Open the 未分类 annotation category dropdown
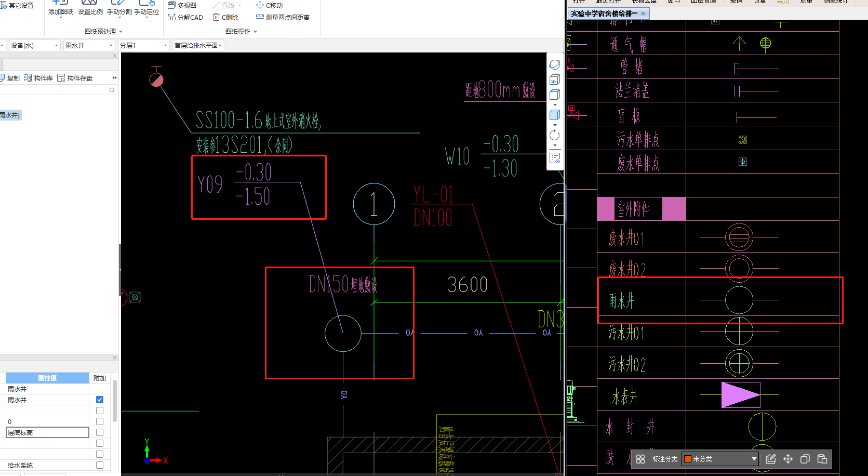This screenshot has height=476, width=868. tap(720, 459)
